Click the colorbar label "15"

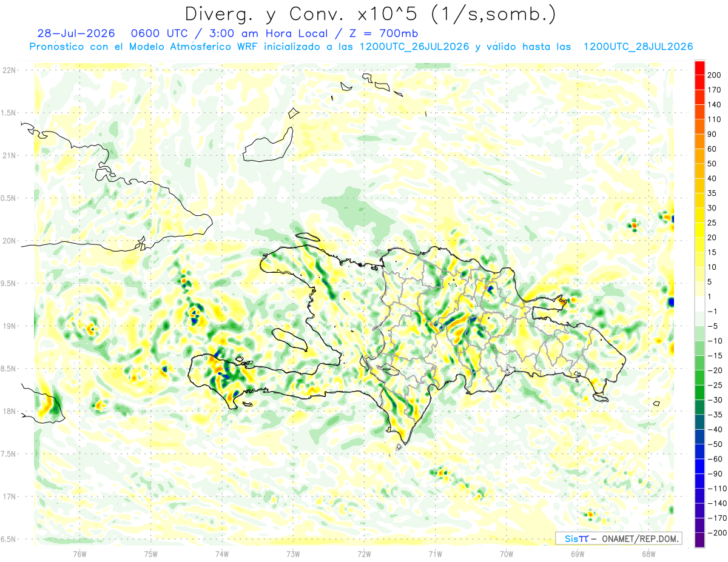click(712, 252)
